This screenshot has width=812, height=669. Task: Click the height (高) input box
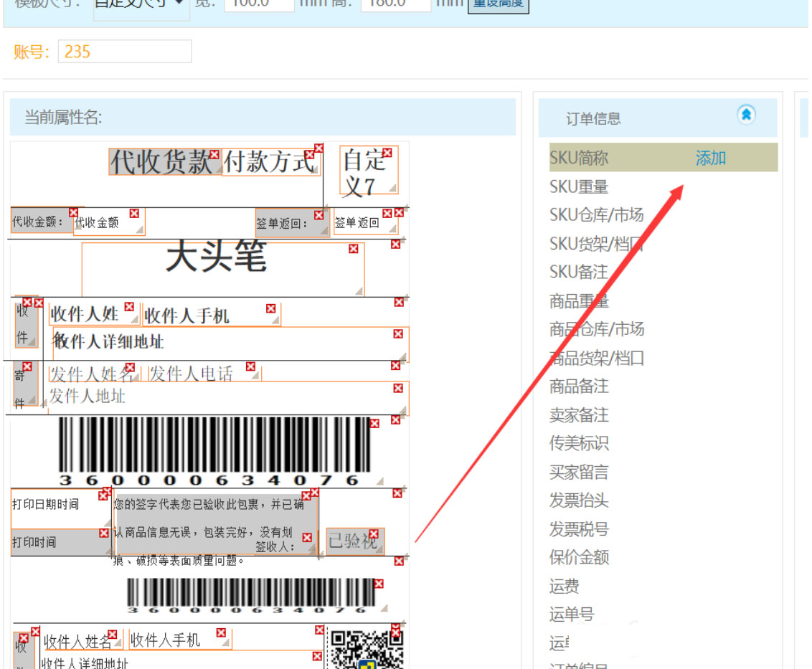click(396, 4)
